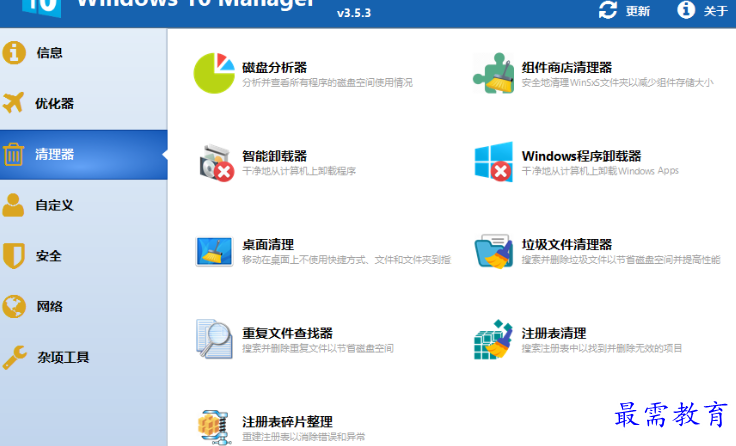
Task: Click description 搜索并删除重复文件以节省磁盘空间
Action: pyautogui.click(x=318, y=348)
